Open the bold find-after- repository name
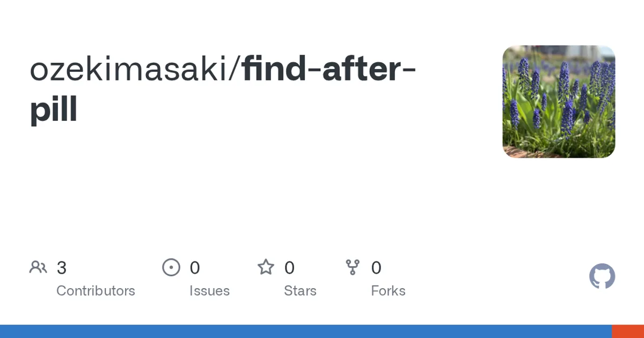The height and width of the screenshot is (338, 644). (x=329, y=70)
